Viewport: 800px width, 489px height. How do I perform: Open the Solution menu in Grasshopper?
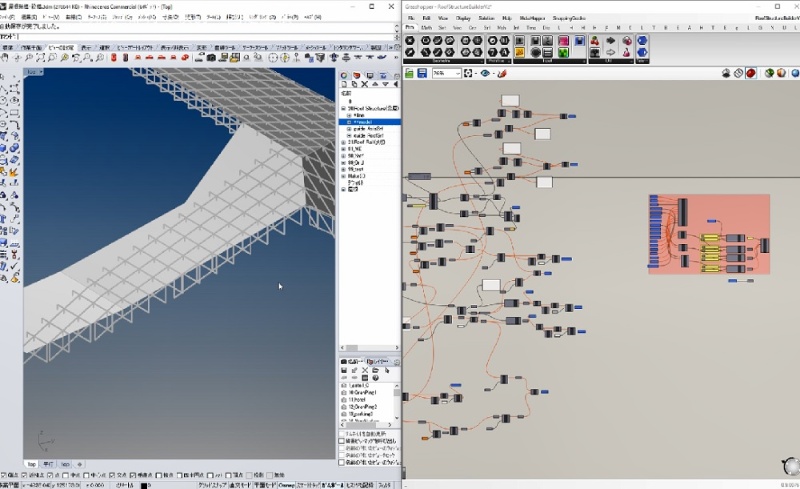click(485, 18)
